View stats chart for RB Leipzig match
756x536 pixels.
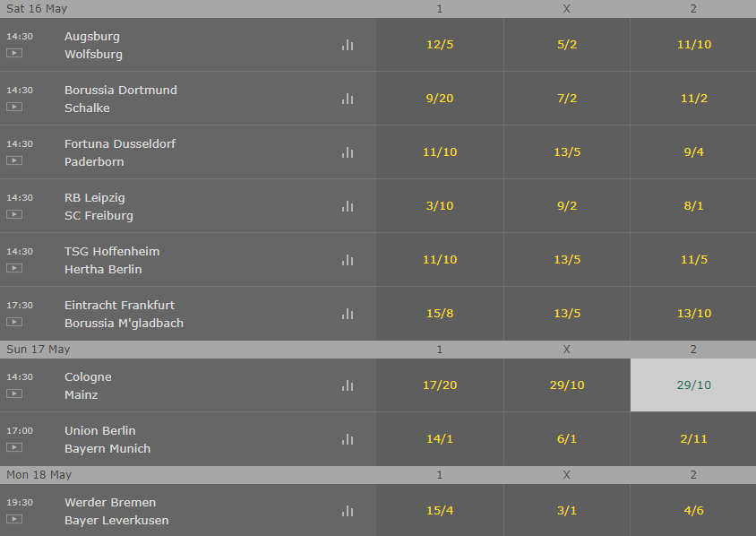coord(348,206)
